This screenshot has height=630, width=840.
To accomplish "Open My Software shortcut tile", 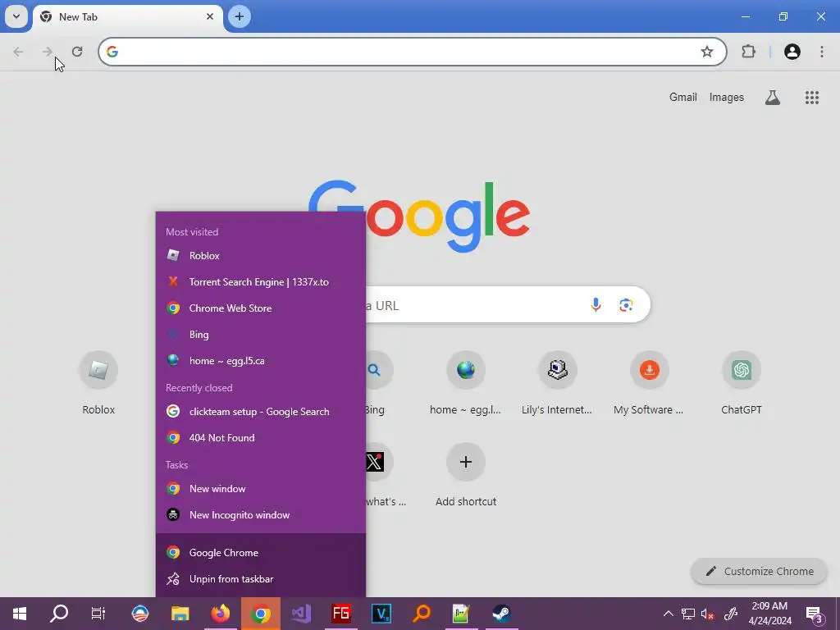I will coord(649,383).
